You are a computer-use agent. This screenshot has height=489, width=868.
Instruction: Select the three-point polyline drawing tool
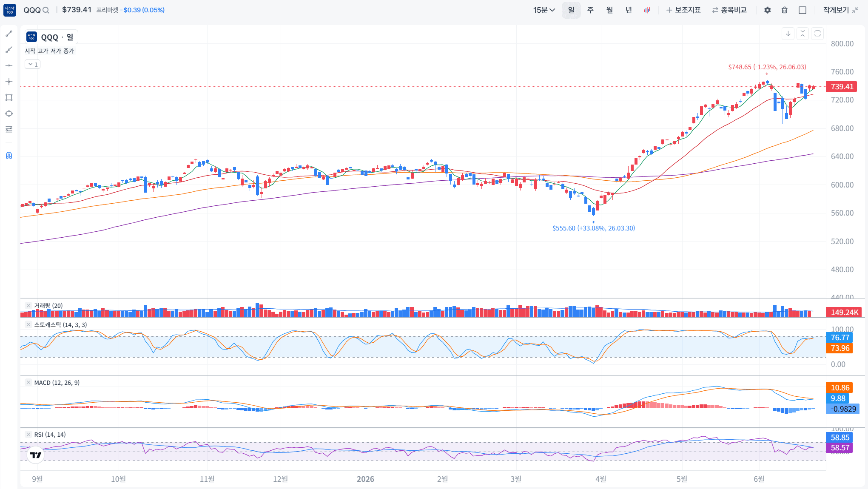coord(9,50)
